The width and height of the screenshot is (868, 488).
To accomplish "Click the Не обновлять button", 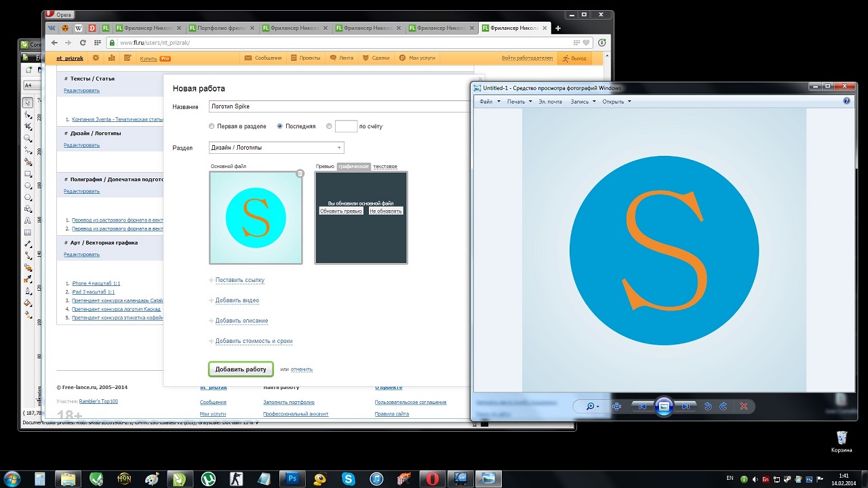I will click(386, 211).
